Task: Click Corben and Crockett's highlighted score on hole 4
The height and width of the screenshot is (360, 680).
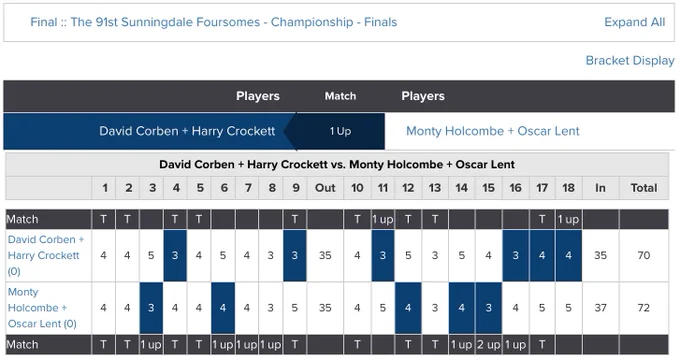Action: [175, 255]
